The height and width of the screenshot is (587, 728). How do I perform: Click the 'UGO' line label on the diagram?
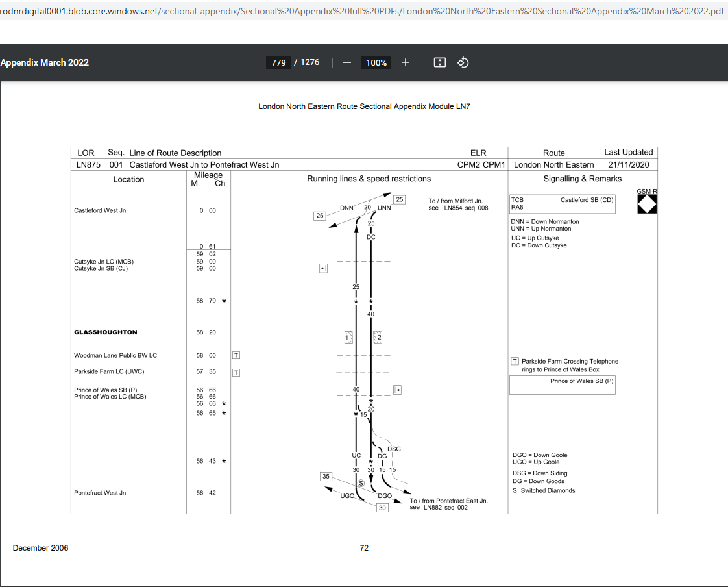[347, 496]
